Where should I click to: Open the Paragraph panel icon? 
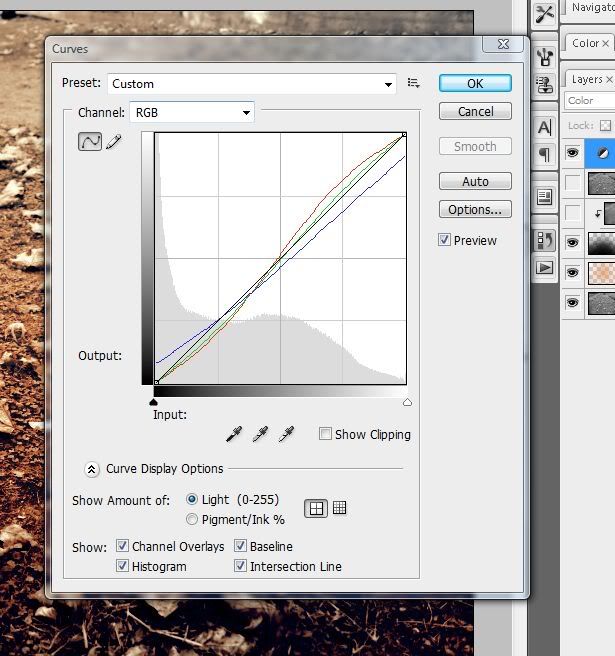point(545,155)
